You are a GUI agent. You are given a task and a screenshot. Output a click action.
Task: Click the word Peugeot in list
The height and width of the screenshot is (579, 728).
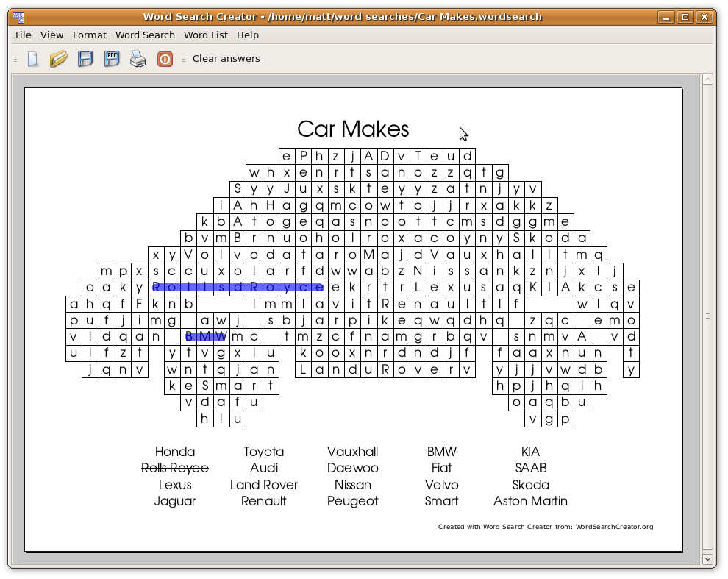point(353,501)
